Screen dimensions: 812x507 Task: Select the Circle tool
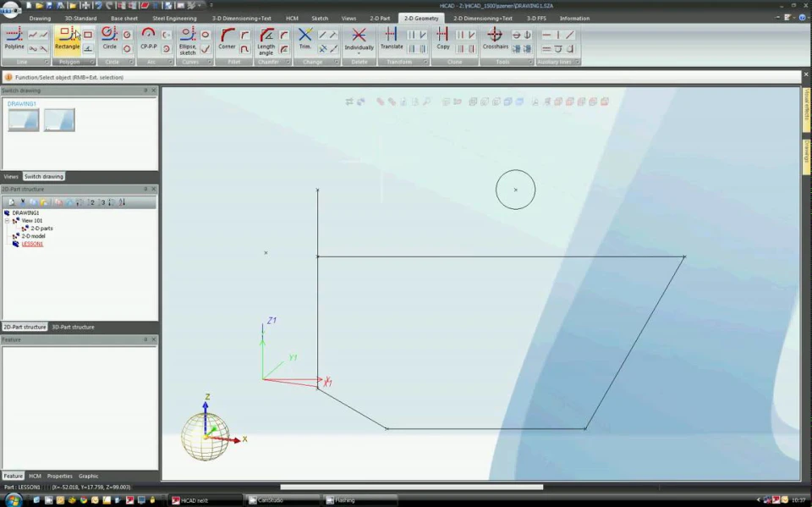tap(109, 39)
